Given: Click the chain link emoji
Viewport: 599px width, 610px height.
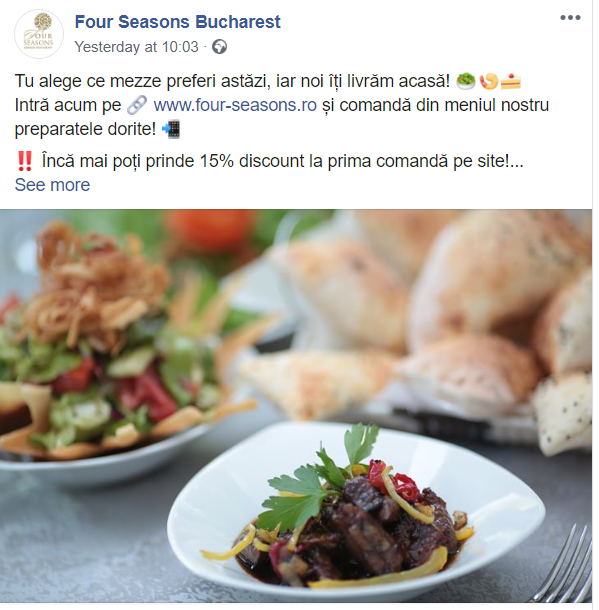Looking at the screenshot, I should coord(137,105).
